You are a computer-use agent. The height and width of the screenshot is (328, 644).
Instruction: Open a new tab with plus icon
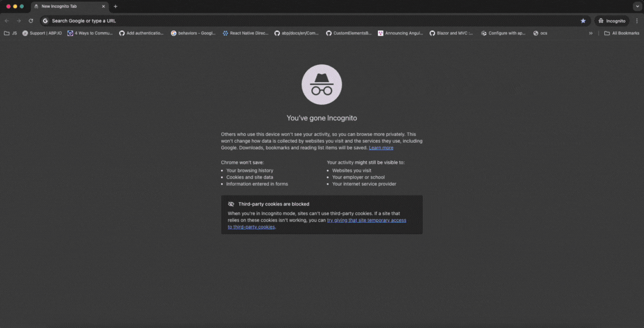(x=115, y=6)
